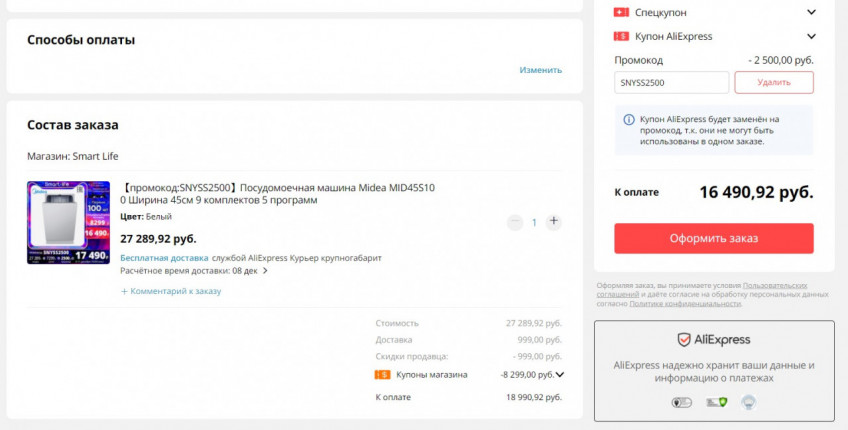Expand the Спецкупон section

(811, 12)
